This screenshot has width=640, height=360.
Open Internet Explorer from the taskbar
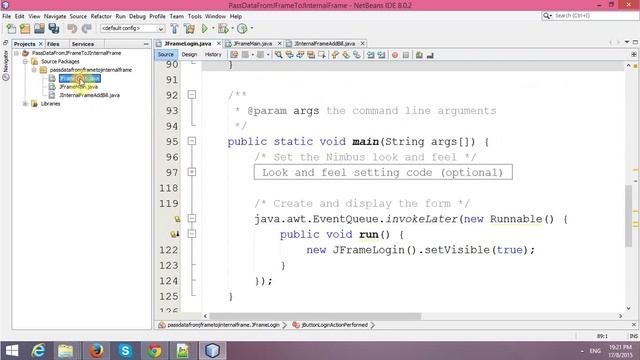[38, 351]
